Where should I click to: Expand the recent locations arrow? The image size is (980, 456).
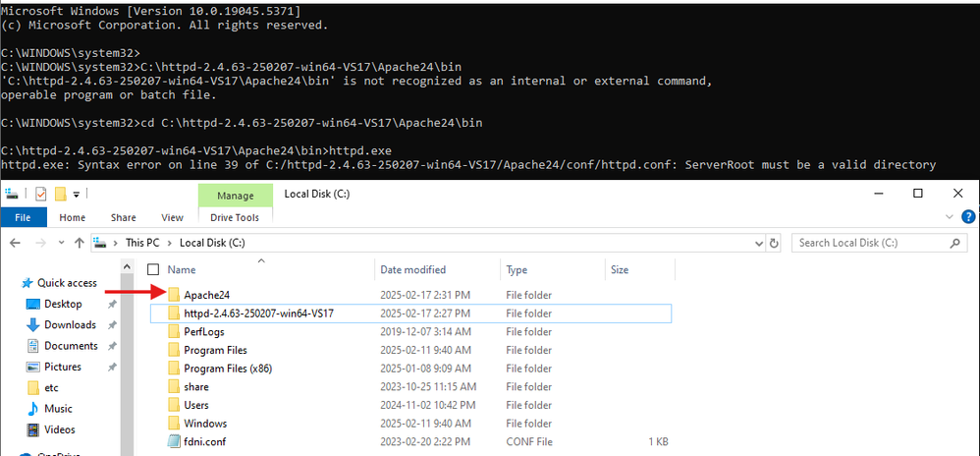coord(61,244)
